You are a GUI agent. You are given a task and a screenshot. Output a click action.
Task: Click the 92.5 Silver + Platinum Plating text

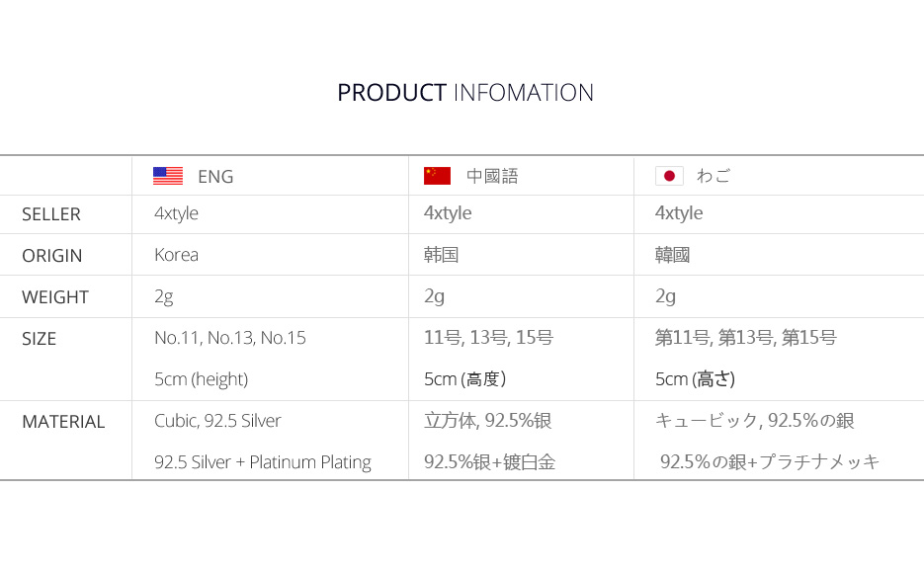tap(263, 462)
